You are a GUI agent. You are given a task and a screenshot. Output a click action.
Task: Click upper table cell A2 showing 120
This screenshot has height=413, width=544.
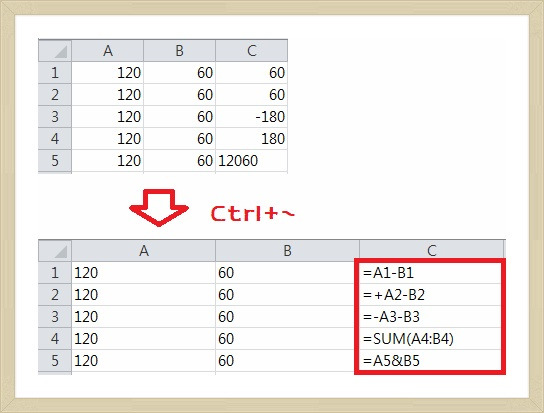108,94
